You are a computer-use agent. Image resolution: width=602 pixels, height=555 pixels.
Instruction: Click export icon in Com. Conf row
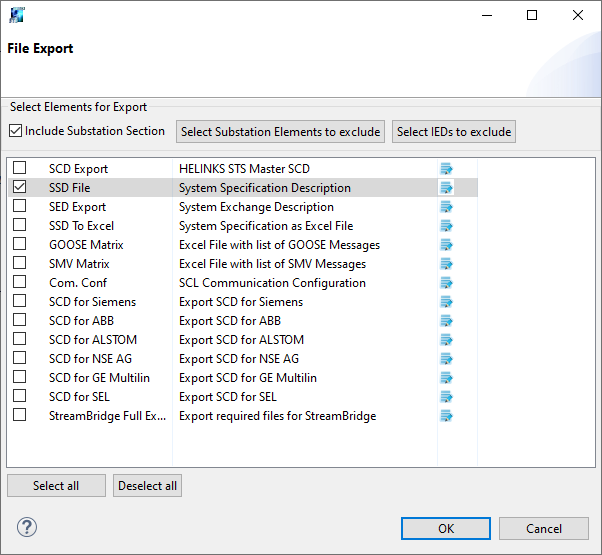pyautogui.click(x=446, y=283)
